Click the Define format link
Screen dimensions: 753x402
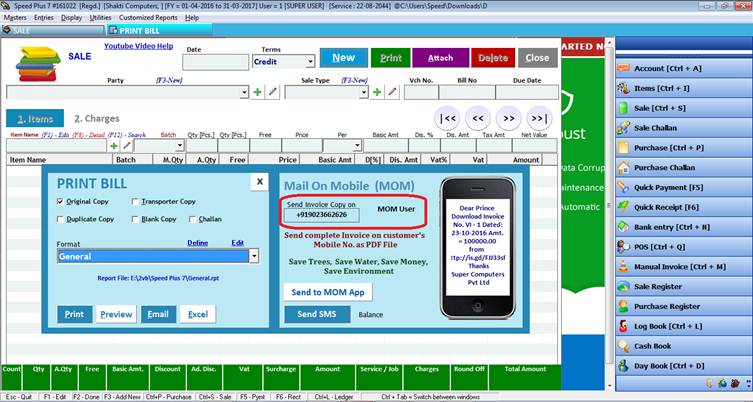click(197, 243)
